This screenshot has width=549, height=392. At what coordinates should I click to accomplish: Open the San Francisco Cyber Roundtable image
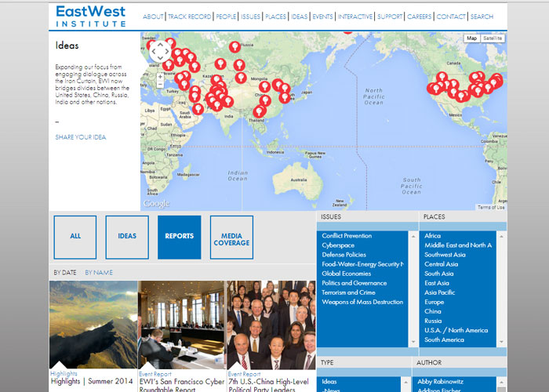coord(181,325)
